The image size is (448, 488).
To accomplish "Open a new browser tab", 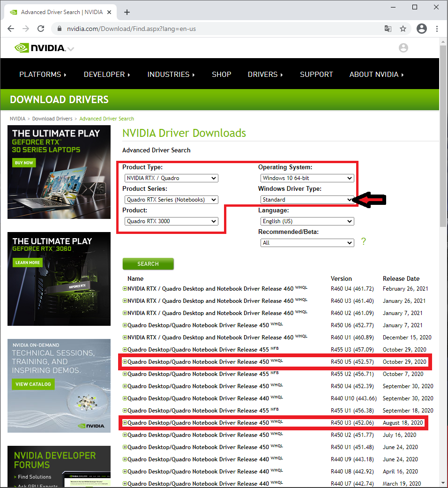I will [x=127, y=12].
